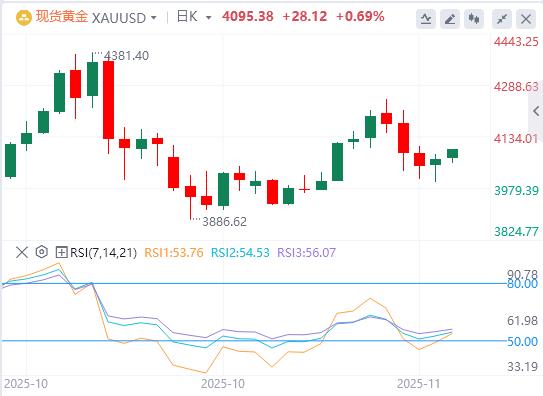Open the XAUUSD symbol dropdown arrow
The width and height of the screenshot is (543, 396).
(154, 18)
